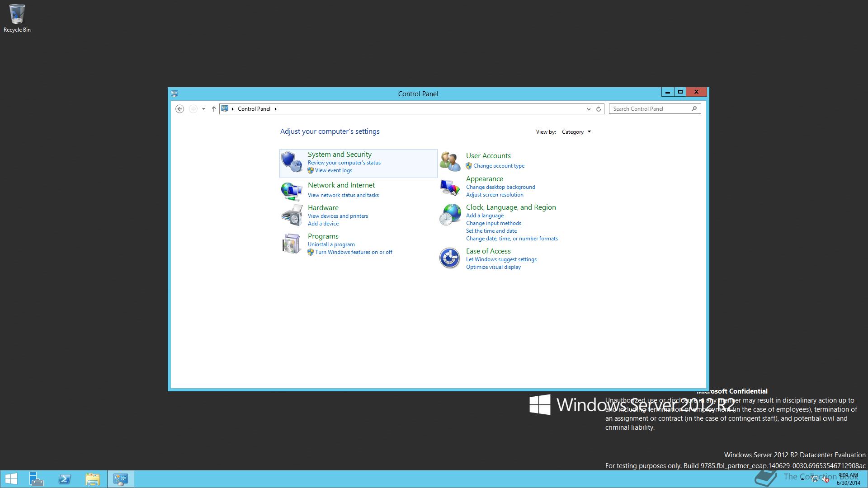Image resolution: width=868 pixels, height=488 pixels.
Task: Open the Clock, Language, and Region globe icon
Action: [450, 215]
